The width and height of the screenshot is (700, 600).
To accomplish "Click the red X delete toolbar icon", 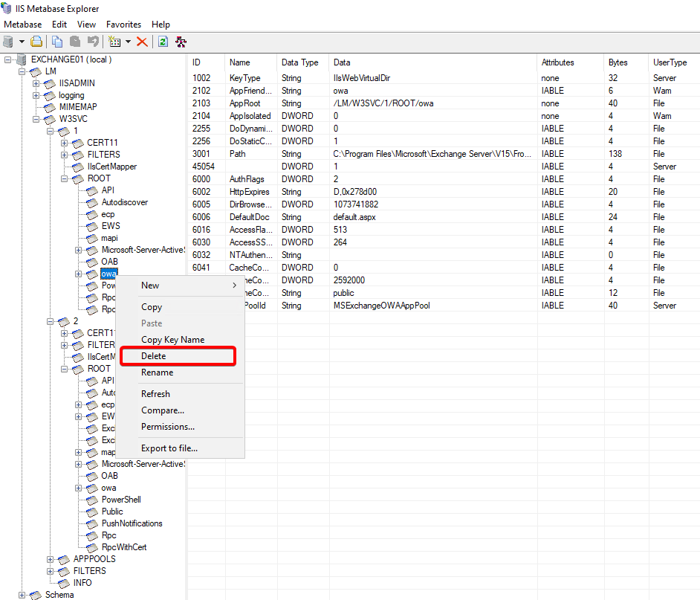I will click(x=141, y=42).
